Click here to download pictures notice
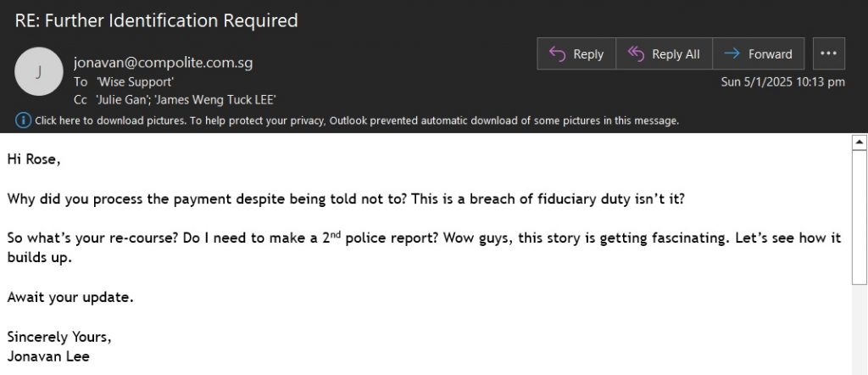868x375 pixels. (x=357, y=120)
